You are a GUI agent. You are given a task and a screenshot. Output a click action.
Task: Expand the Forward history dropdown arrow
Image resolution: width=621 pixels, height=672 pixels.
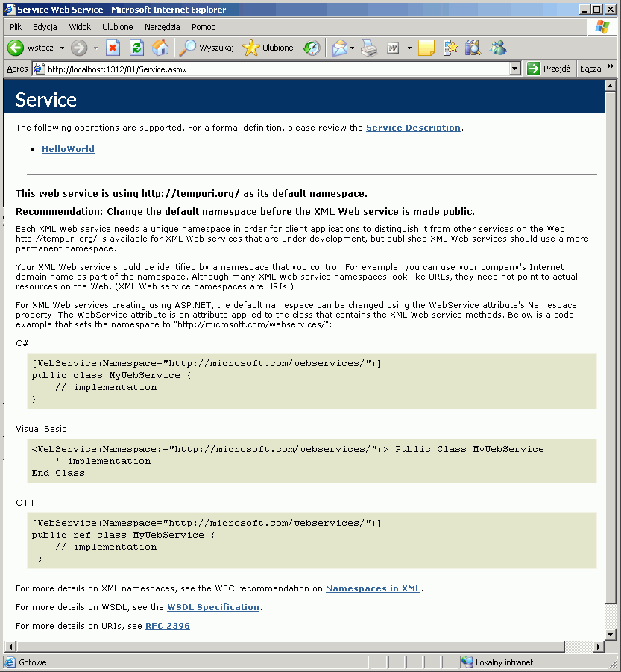click(95, 48)
